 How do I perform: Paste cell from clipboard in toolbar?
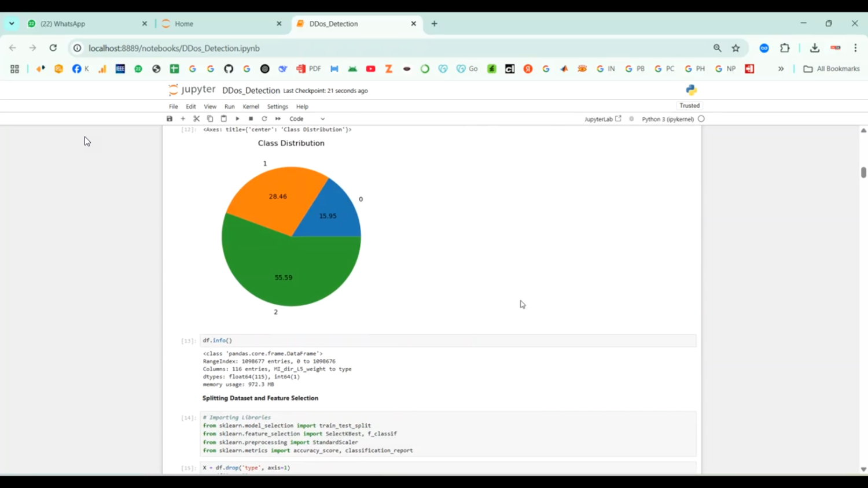[x=224, y=119]
